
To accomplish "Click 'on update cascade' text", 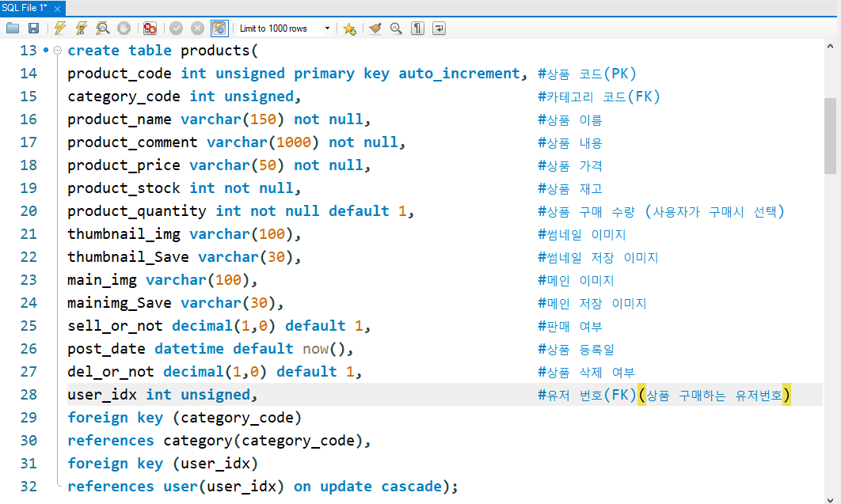I will (367, 487).
